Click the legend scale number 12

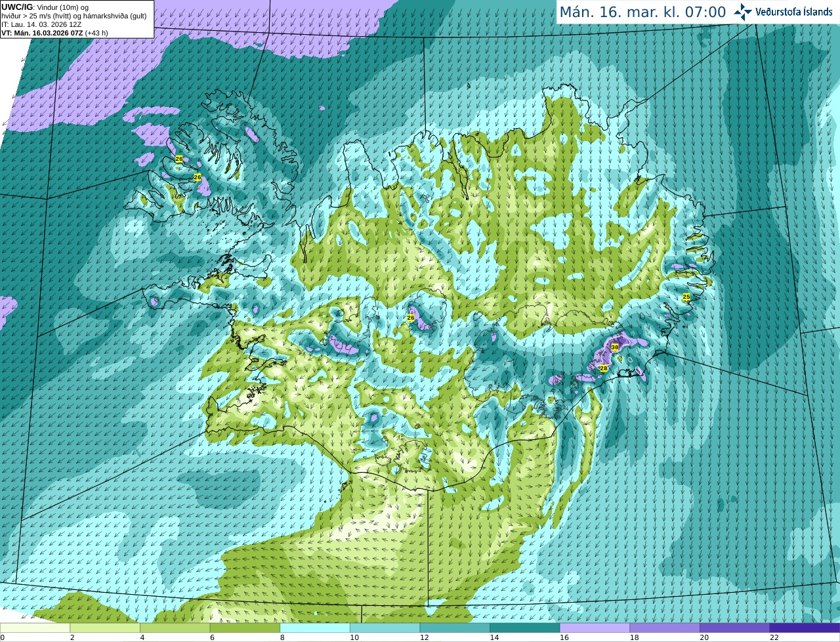pos(424,637)
